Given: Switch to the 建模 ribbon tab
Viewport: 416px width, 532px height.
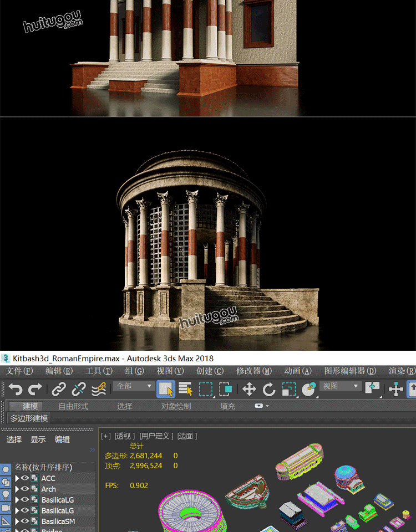Looking at the screenshot, I should (26, 406).
